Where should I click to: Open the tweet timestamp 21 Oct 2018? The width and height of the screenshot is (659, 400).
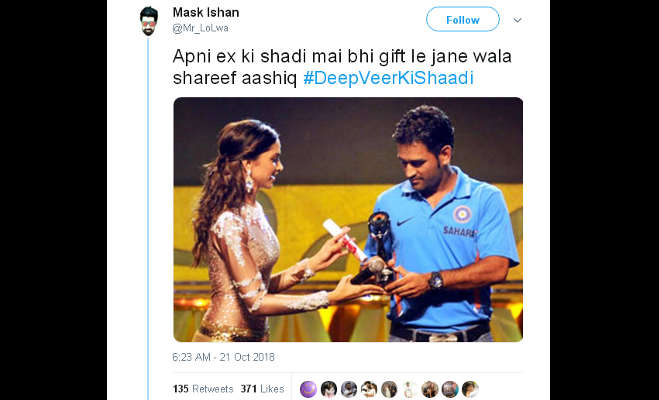224,357
